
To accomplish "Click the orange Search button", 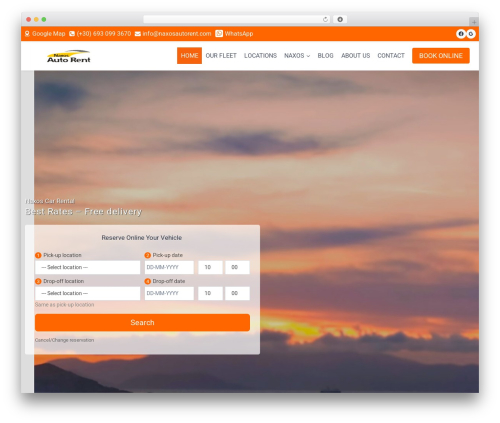I will coord(142,322).
